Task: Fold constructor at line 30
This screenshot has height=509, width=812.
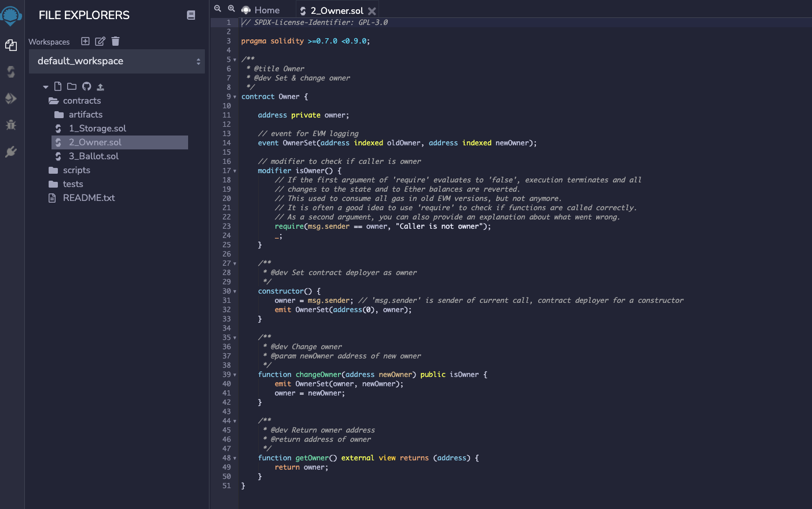Action: (x=234, y=291)
